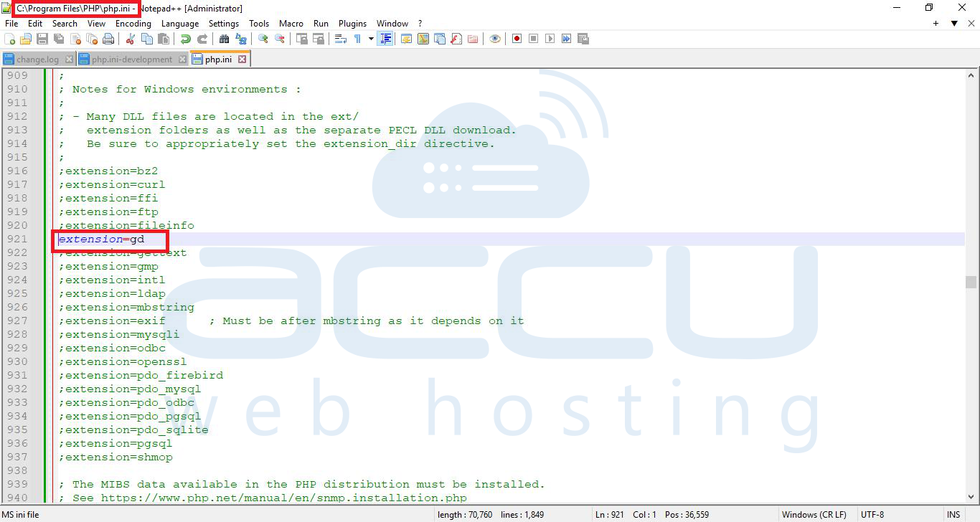The image size is (980, 522).
Task: Open the tab list dropdown at top right
Action: [955, 24]
